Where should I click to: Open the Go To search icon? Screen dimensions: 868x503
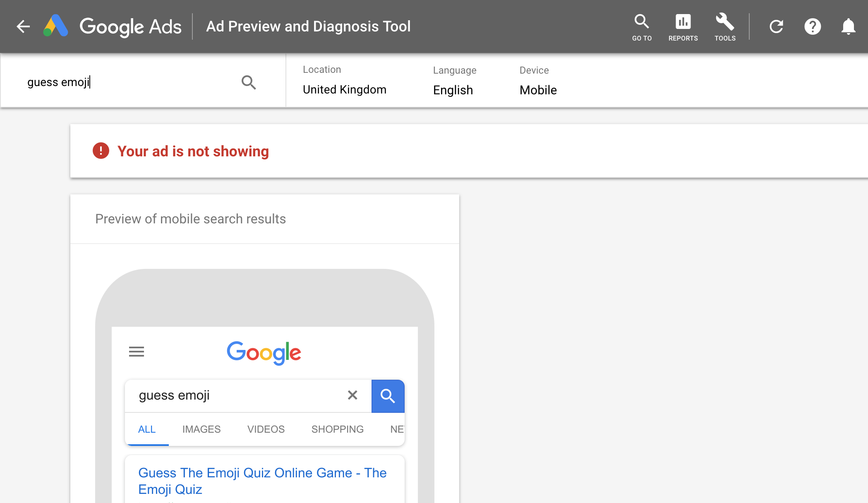click(x=642, y=27)
